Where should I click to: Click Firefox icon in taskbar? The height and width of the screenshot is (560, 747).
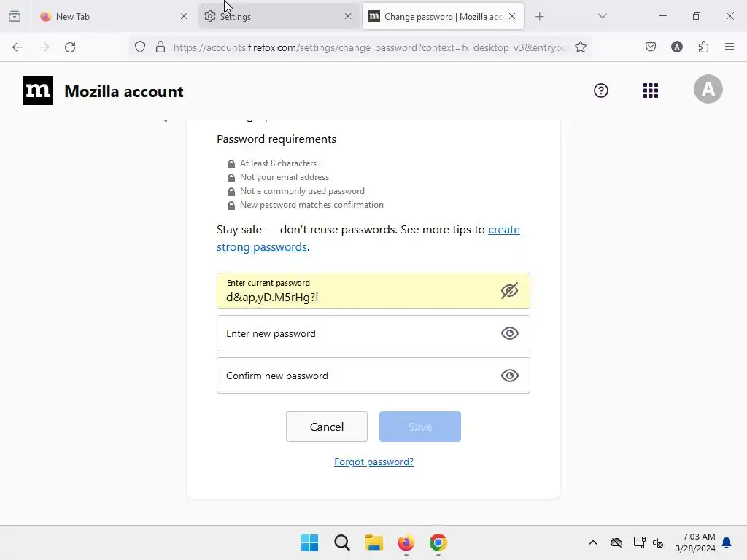tap(406, 542)
